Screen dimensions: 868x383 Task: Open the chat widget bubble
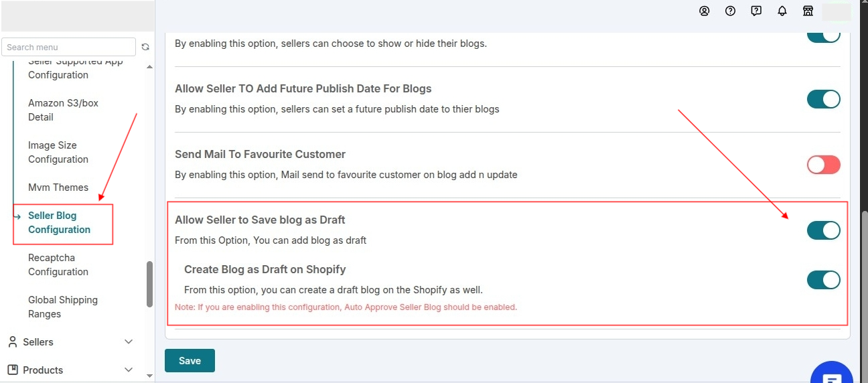(832, 375)
